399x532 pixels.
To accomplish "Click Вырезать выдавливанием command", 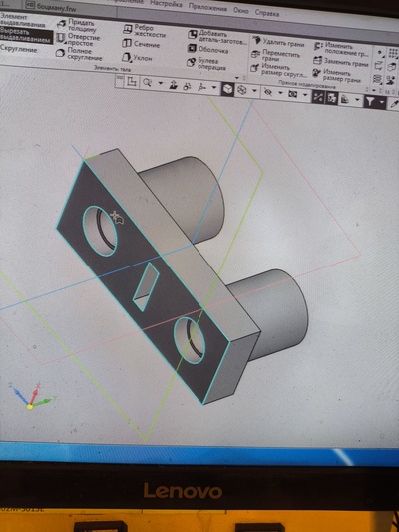I will [26, 36].
